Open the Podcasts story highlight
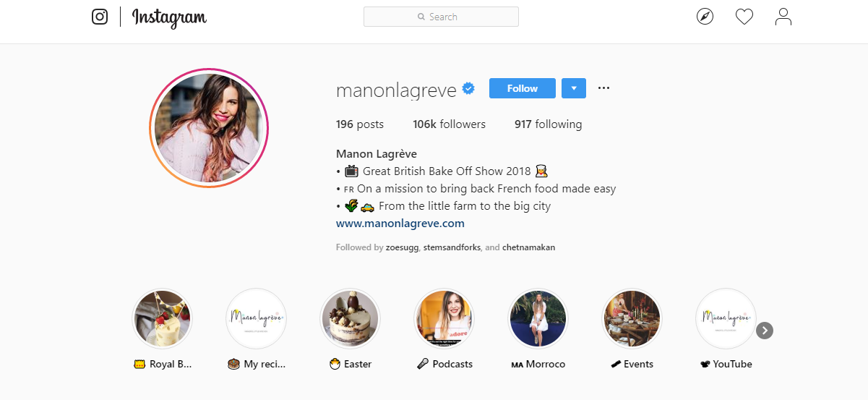 444,319
